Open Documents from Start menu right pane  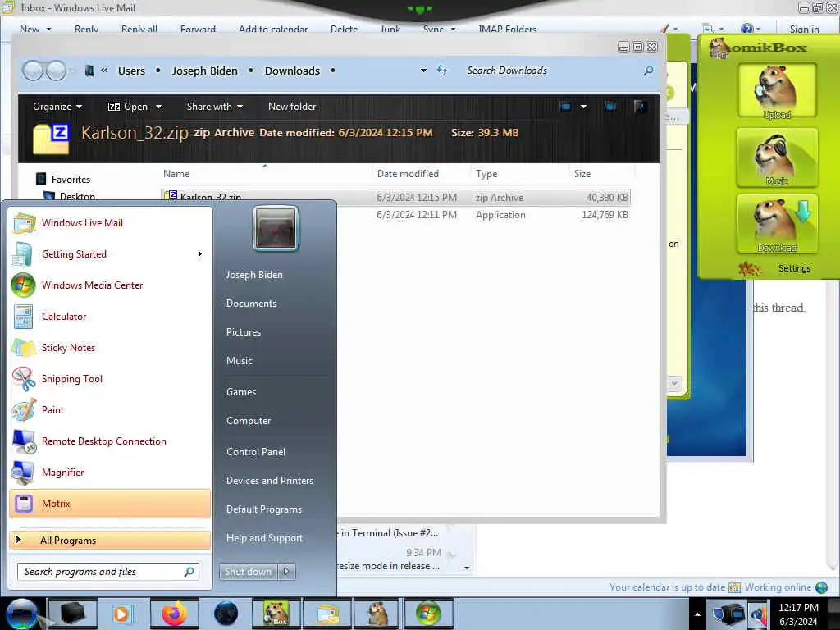[251, 304]
